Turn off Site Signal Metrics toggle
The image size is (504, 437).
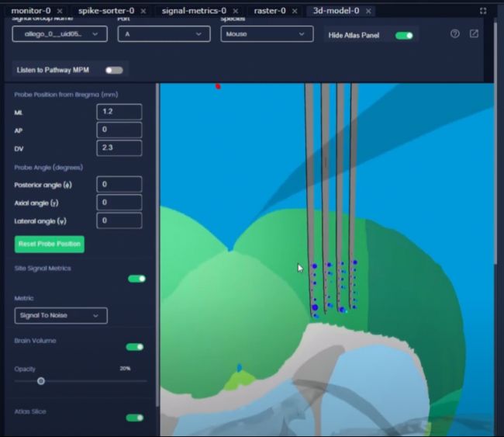tap(136, 279)
